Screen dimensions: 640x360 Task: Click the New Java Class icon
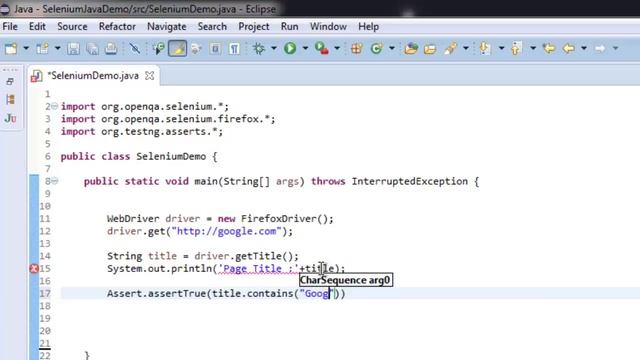(x=376, y=49)
